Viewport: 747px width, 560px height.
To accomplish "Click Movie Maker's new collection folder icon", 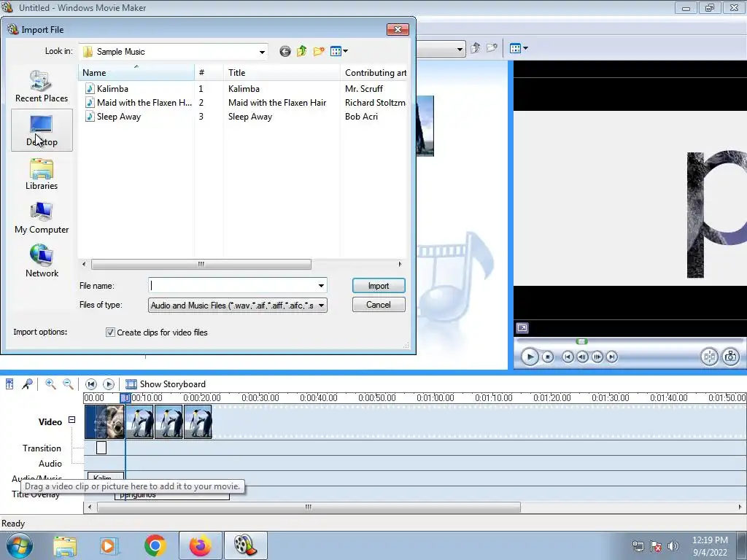I will tap(492, 48).
